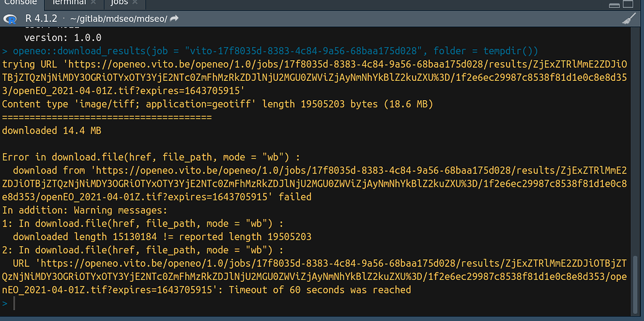Click the '1: In download.file' warning line
Image resolution: width=644 pixels, height=321 pixels.
tap(143, 224)
